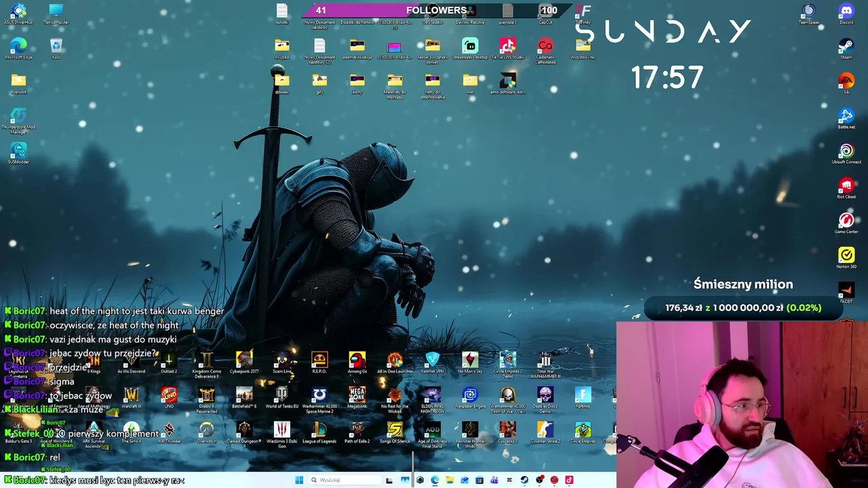The width and height of the screenshot is (868, 488).
Task: Open File Explorer from the taskbar
Action: tap(450, 480)
